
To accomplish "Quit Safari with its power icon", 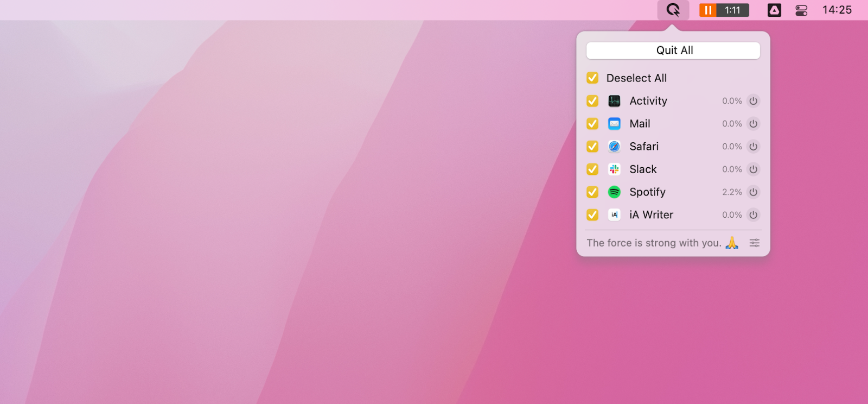I will [753, 147].
